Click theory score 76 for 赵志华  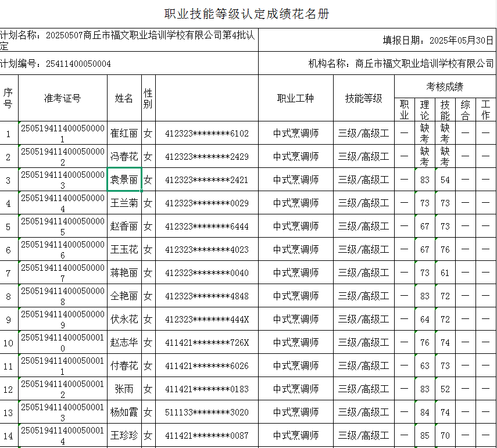[x=425, y=342]
